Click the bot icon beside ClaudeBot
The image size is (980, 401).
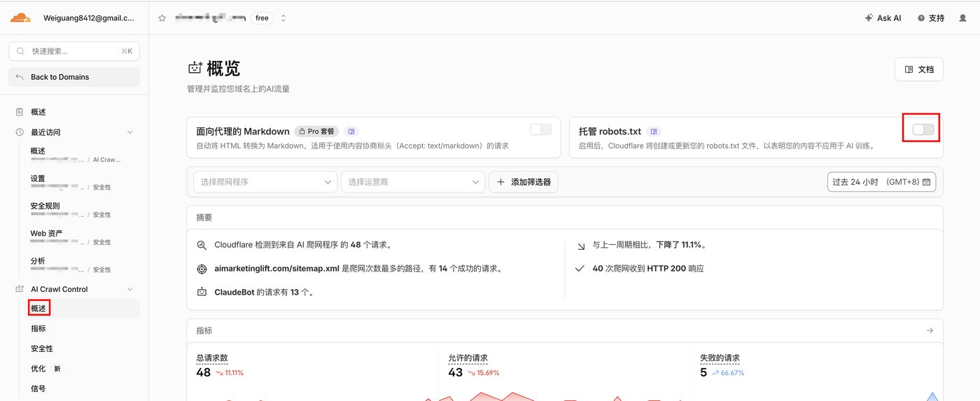tap(202, 292)
